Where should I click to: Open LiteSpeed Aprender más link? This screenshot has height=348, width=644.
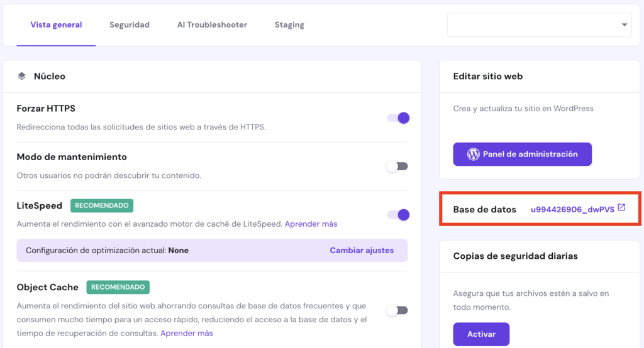(x=311, y=224)
